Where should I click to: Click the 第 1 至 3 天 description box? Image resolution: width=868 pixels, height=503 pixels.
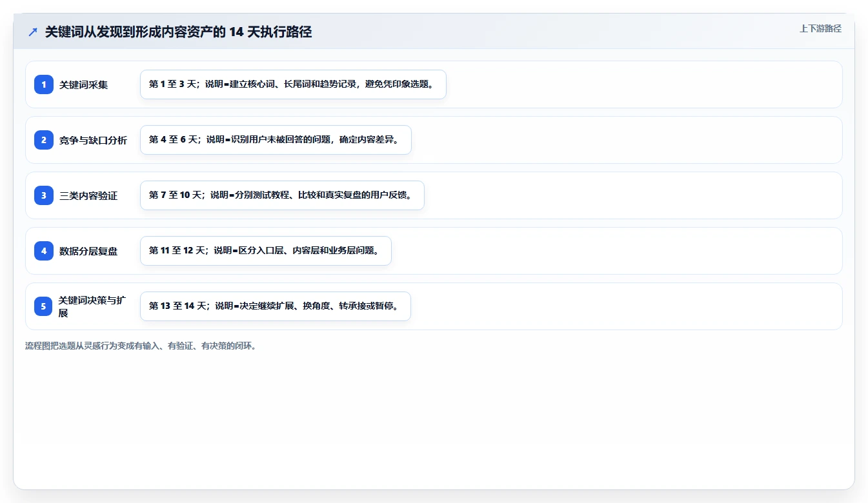[x=293, y=84]
